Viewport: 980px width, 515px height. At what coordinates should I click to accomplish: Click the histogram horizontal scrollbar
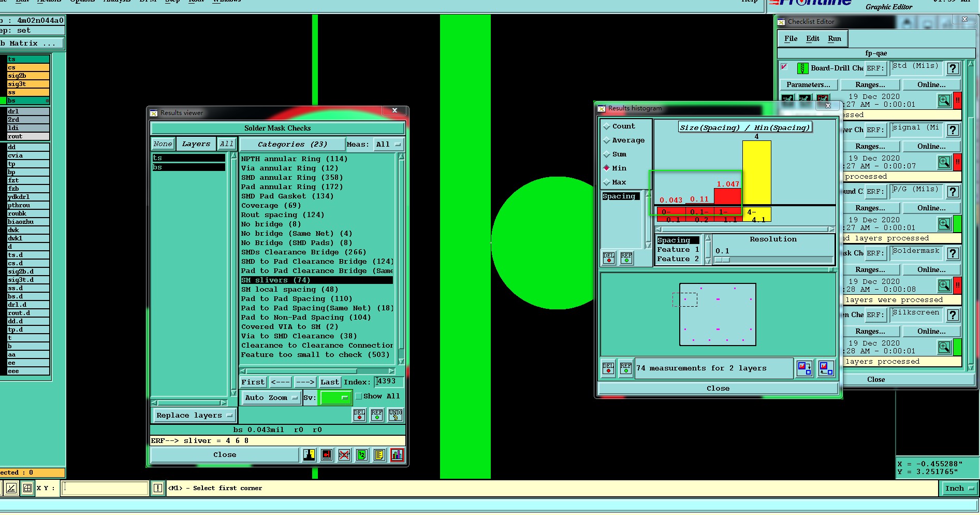[745, 229]
